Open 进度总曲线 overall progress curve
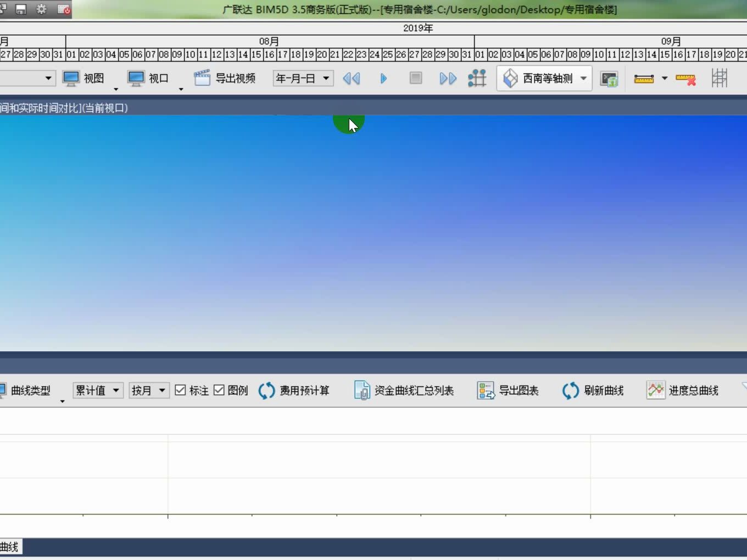Screen dimensions: 747x560 pos(683,390)
